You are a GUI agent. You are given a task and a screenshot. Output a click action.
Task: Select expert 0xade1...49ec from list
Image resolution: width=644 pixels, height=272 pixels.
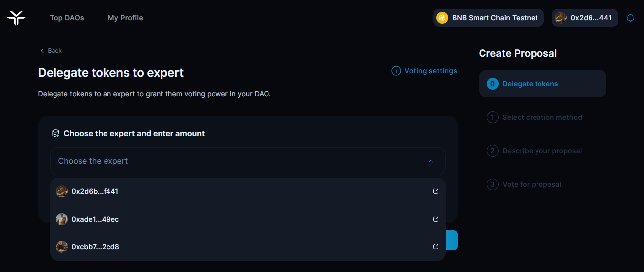(x=95, y=219)
